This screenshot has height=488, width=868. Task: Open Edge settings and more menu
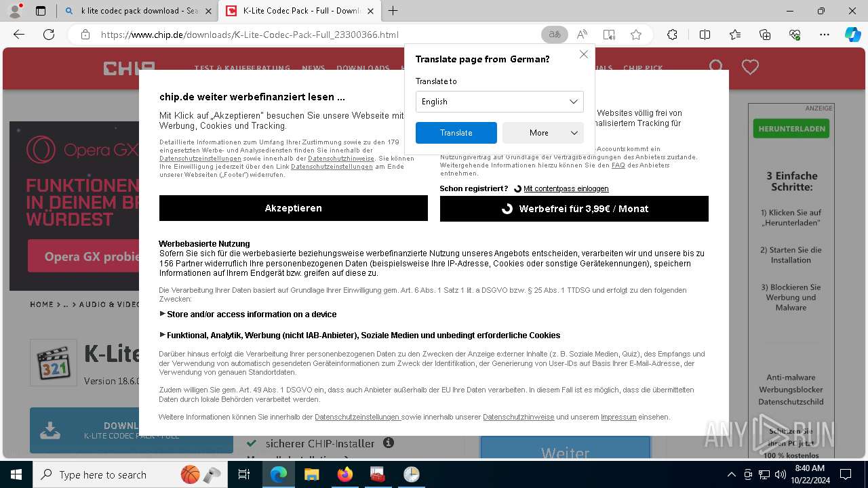point(825,35)
